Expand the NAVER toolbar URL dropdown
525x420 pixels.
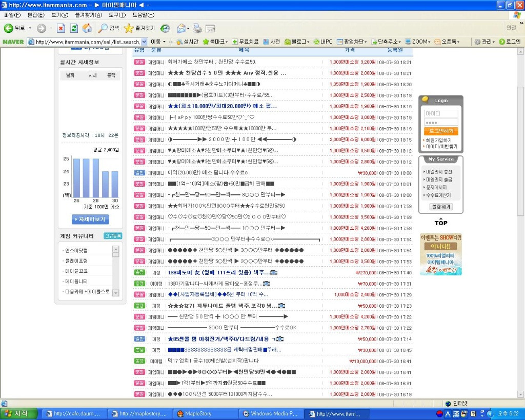tap(144, 42)
